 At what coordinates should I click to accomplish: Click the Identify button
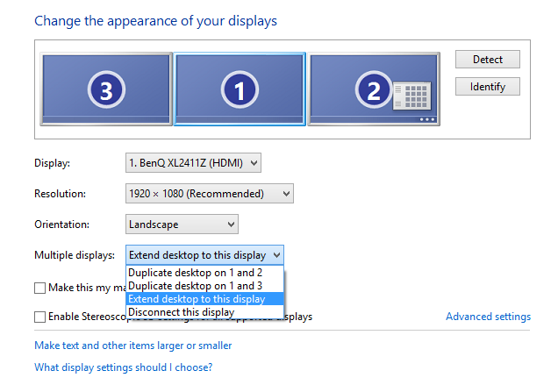[488, 87]
